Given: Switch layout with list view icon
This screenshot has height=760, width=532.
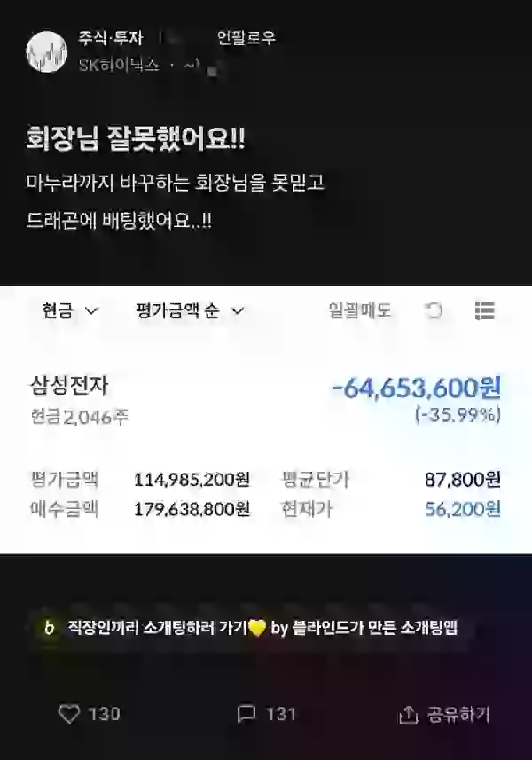Looking at the screenshot, I should pyautogui.click(x=484, y=310).
